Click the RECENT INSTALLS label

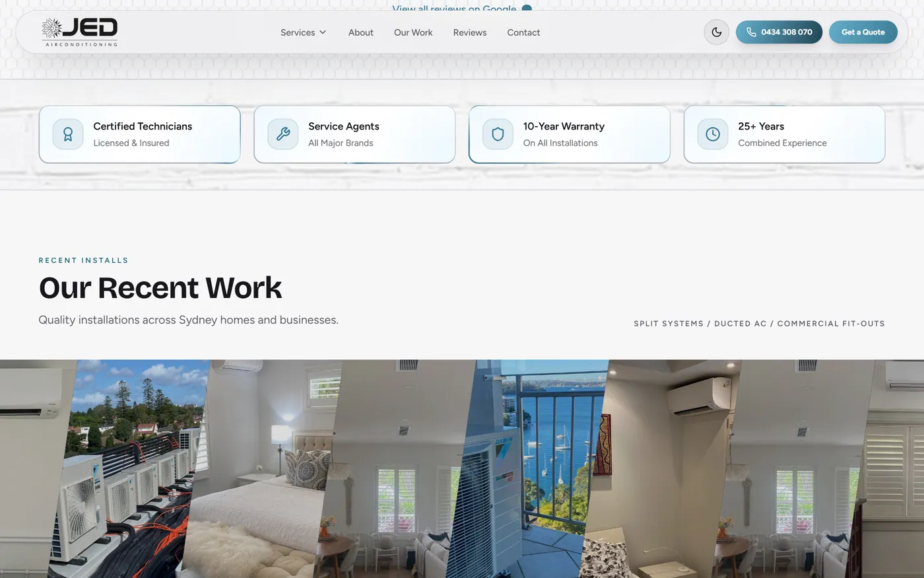coord(83,260)
